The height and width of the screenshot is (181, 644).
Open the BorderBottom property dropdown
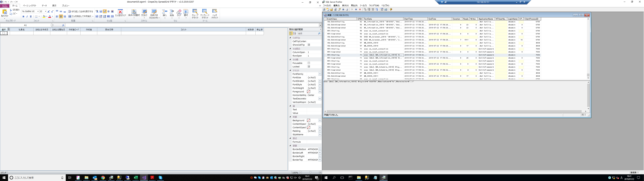coord(320,149)
